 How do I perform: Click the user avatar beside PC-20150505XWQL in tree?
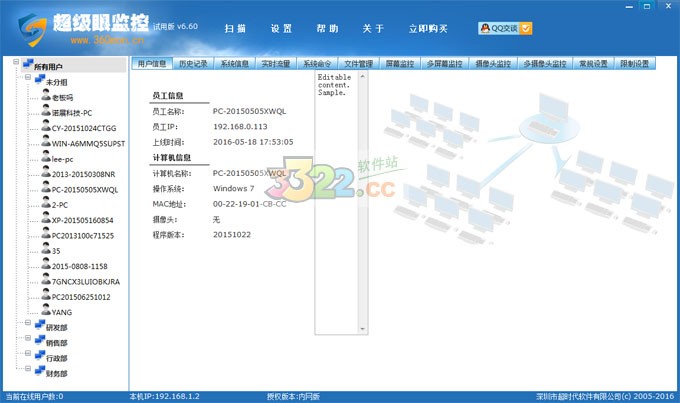point(46,187)
